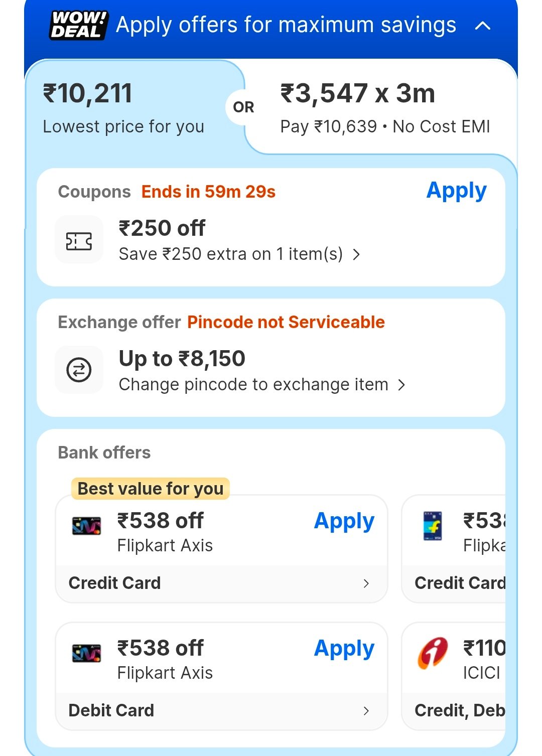Screen dimensions: 542x756
Task: Open change pincode to exchange item chevron
Action: coord(401,385)
